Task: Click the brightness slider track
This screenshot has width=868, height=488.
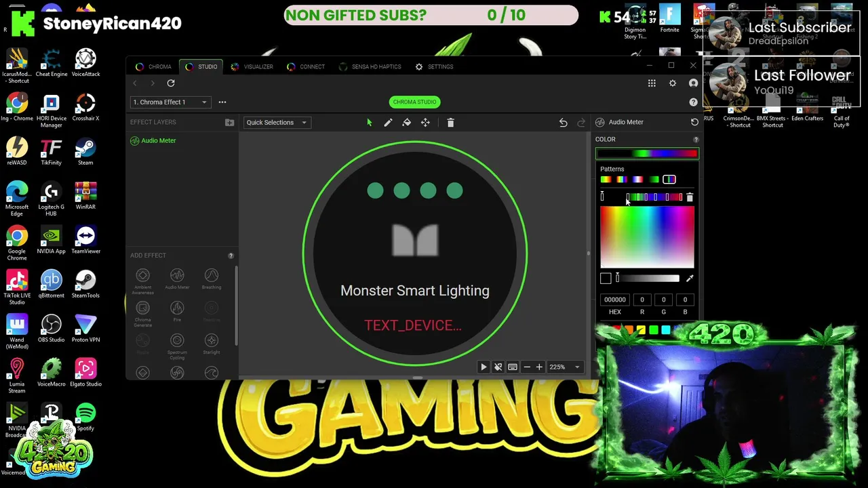Action: coord(648,279)
